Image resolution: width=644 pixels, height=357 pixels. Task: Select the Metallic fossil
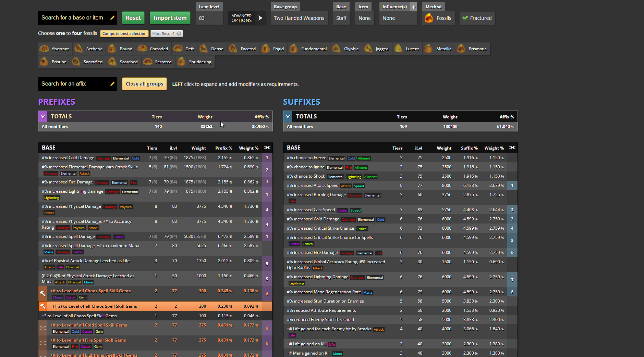point(439,49)
